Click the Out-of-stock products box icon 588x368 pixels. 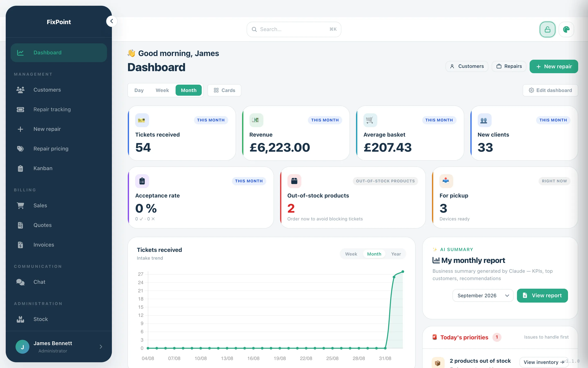(294, 181)
